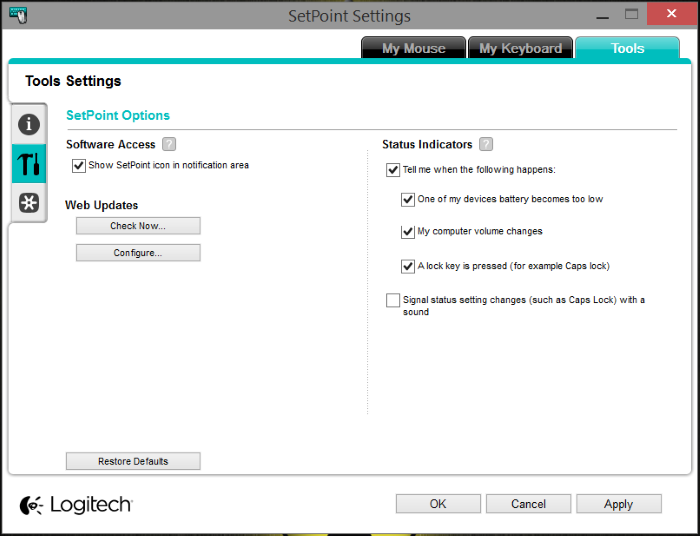Screen dimensions: 700x536
Task: Open the Status Indicators help question mark
Action: [486, 144]
